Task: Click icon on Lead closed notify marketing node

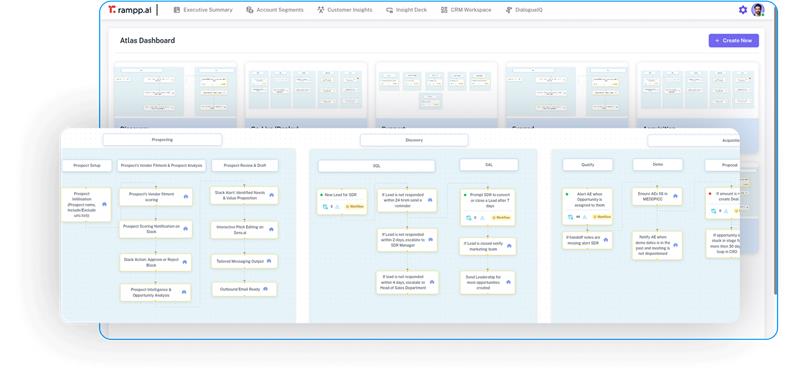Action: (509, 246)
